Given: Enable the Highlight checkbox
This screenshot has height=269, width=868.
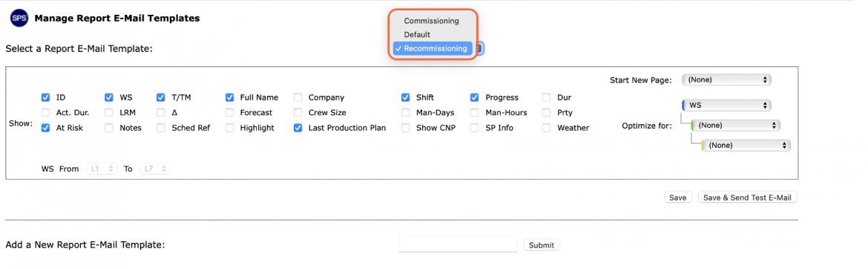Looking at the screenshot, I should tap(230, 128).
